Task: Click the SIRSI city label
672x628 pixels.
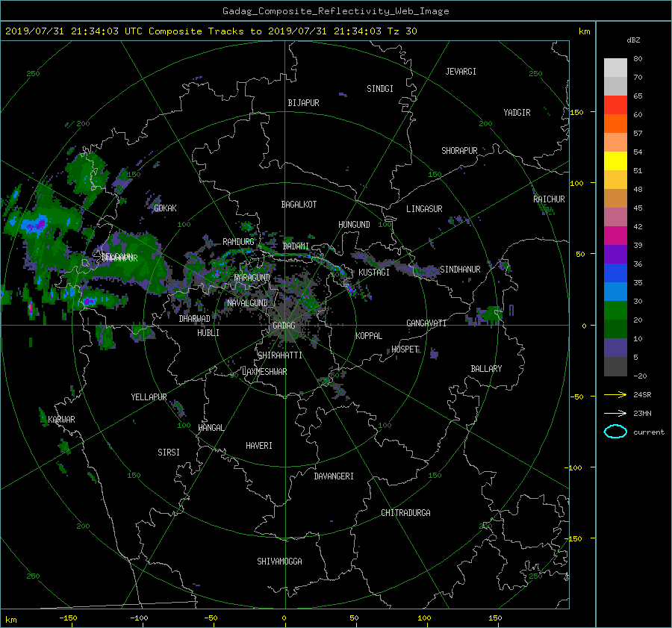Action: click(169, 453)
